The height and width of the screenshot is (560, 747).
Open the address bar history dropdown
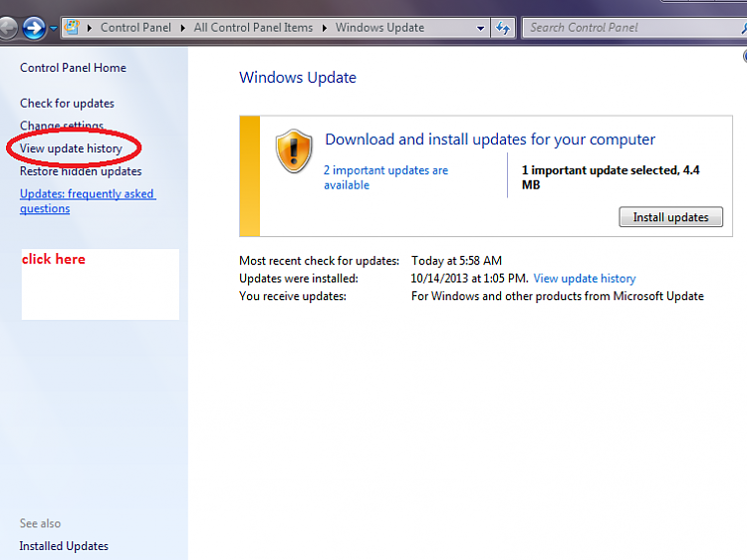pyautogui.click(x=481, y=28)
